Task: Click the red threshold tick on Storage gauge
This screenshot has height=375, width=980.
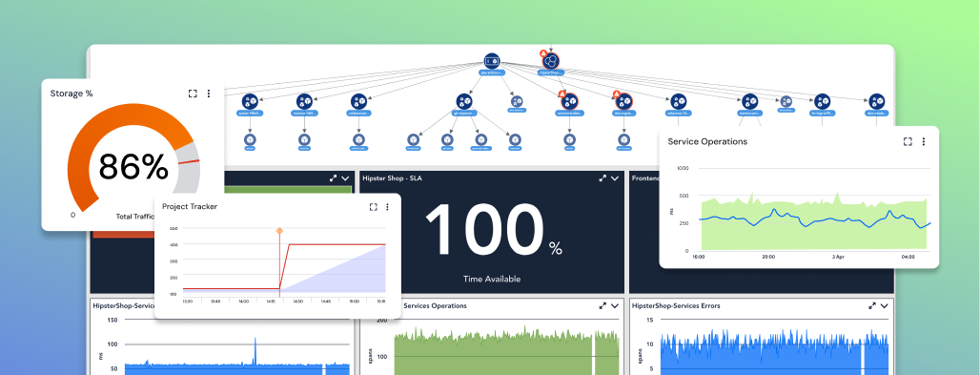Action: pos(188,162)
